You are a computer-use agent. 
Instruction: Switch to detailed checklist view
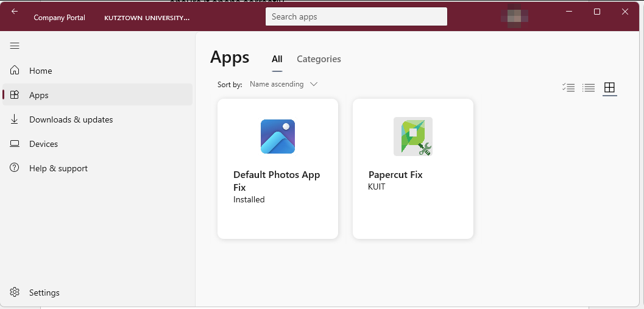click(568, 88)
